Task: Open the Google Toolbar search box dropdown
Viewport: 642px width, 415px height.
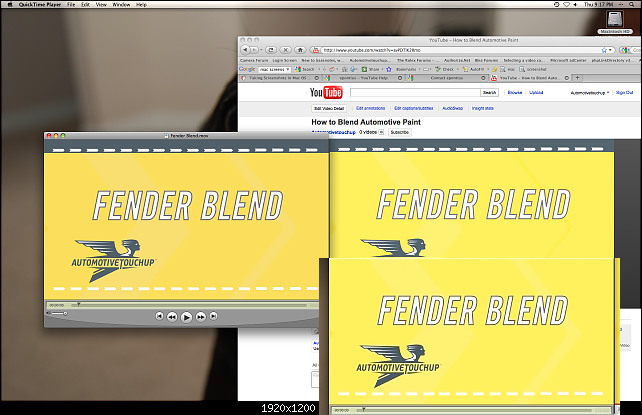Action: click(287, 69)
